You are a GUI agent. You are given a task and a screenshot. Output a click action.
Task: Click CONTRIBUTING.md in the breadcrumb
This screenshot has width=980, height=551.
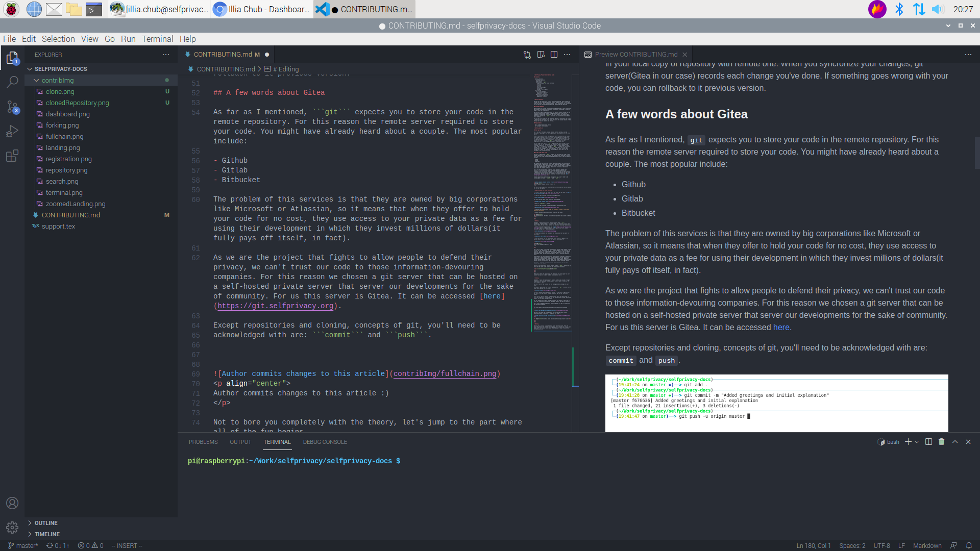pyautogui.click(x=225, y=69)
